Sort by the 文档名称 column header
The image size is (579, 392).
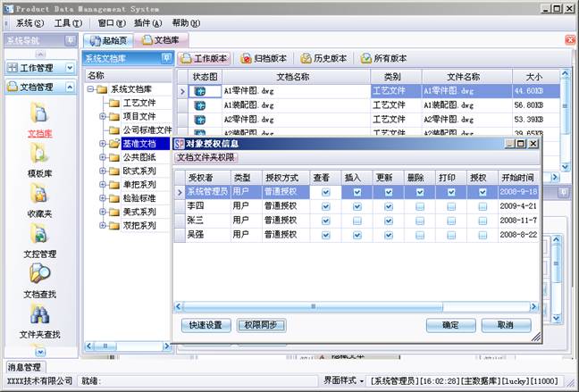pyautogui.click(x=296, y=77)
